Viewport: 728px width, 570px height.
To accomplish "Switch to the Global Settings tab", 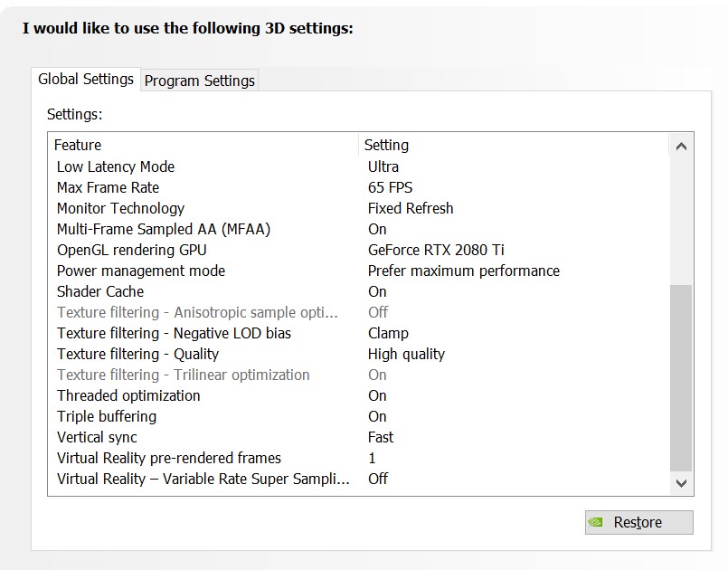I will point(86,79).
